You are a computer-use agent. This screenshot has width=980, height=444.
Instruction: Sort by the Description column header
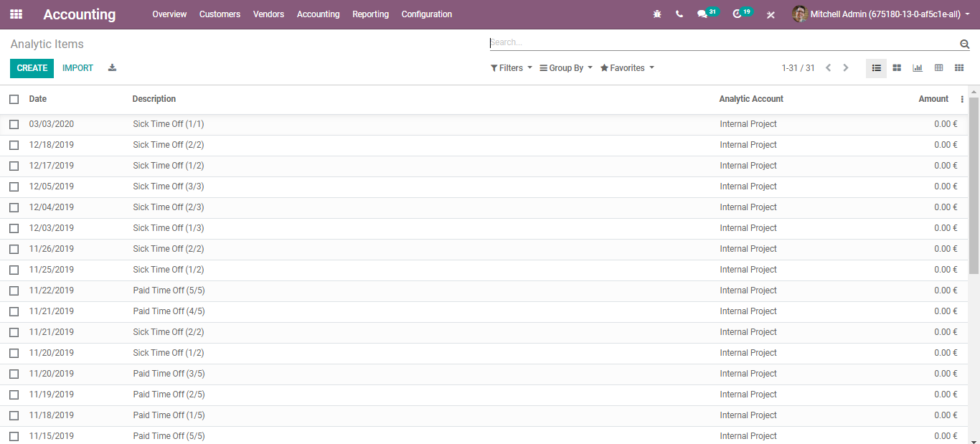pyautogui.click(x=154, y=99)
